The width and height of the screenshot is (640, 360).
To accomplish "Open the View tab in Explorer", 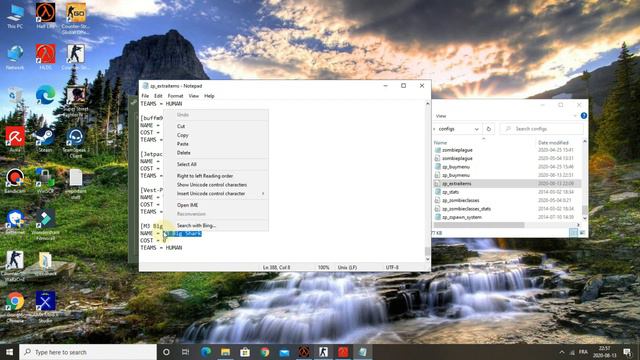I will pos(441,116).
